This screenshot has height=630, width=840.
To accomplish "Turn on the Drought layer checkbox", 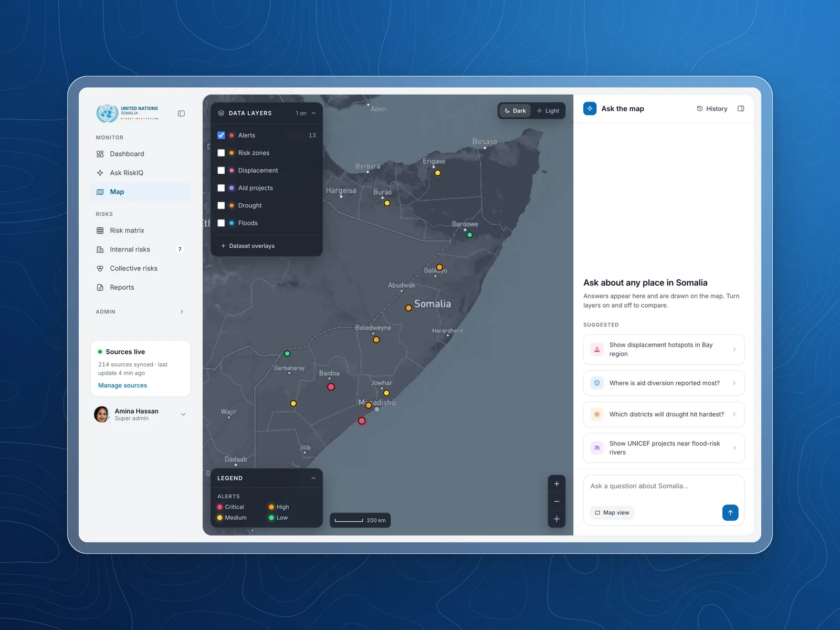I will tap(221, 205).
